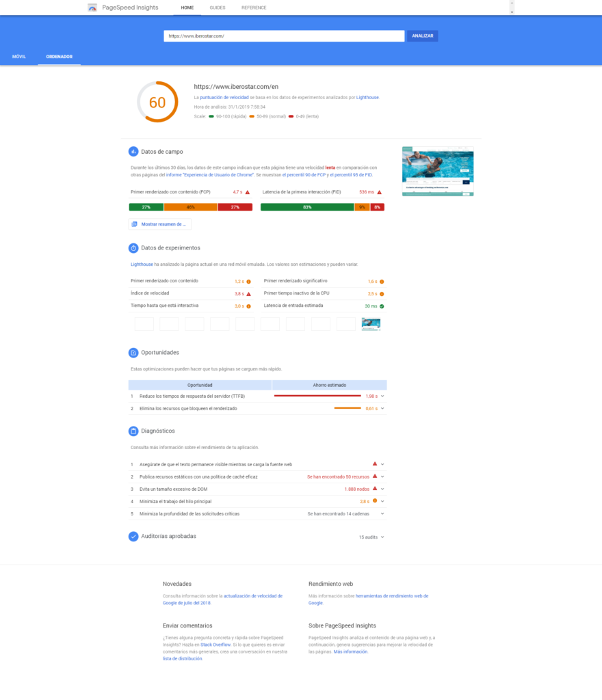The height and width of the screenshot is (700, 602).
Task: Click the Diagnósticos clipboard icon
Action: coord(133,431)
